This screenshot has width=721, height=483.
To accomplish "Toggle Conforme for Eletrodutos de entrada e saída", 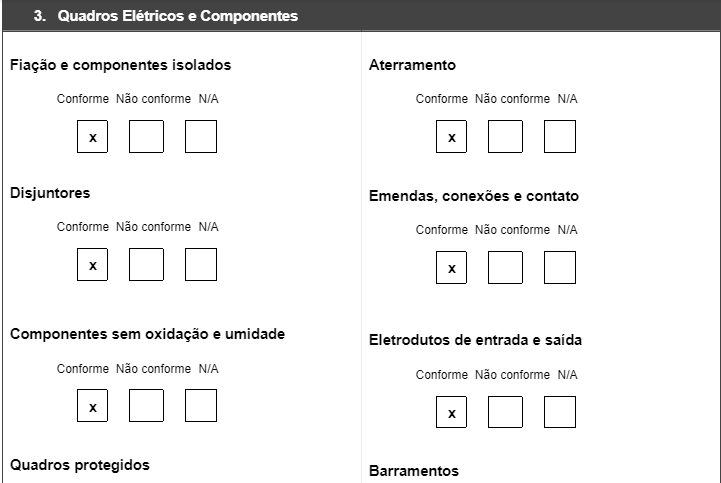I will pos(452,412).
